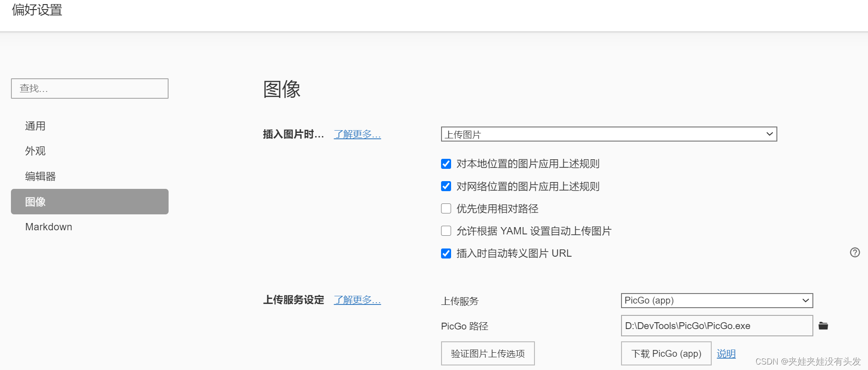Focus the 查找 search field
This screenshot has height=370, width=868.
[x=90, y=88]
